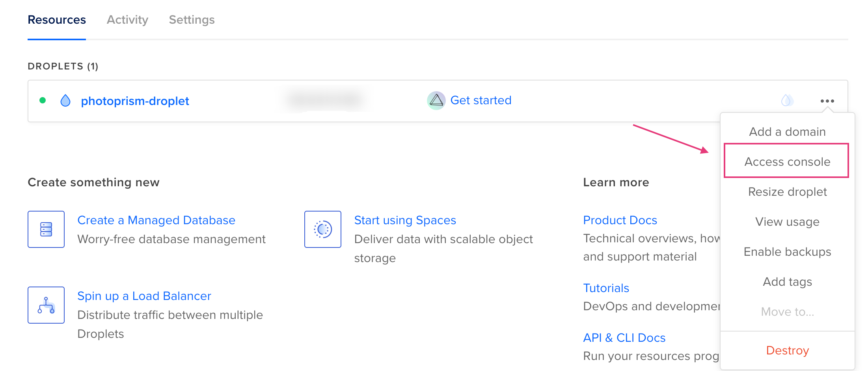Click the Get started triangle icon

pyautogui.click(x=436, y=100)
